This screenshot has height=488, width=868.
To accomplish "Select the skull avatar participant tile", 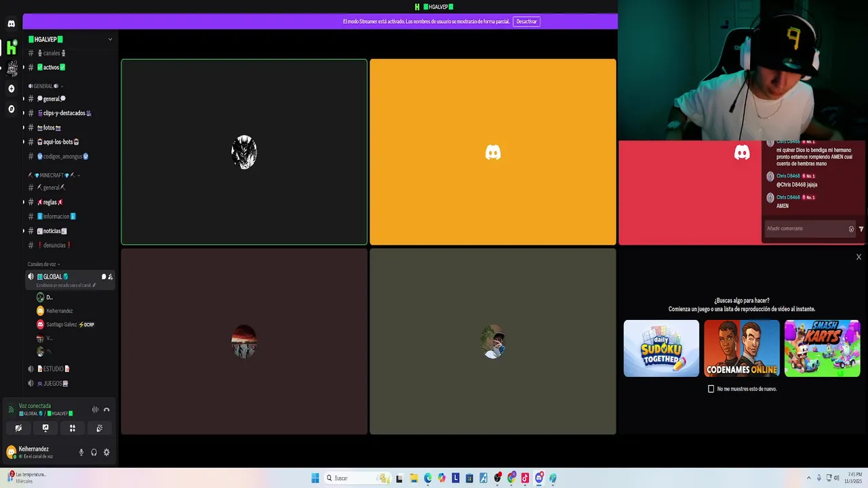I will click(x=244, y=152).
